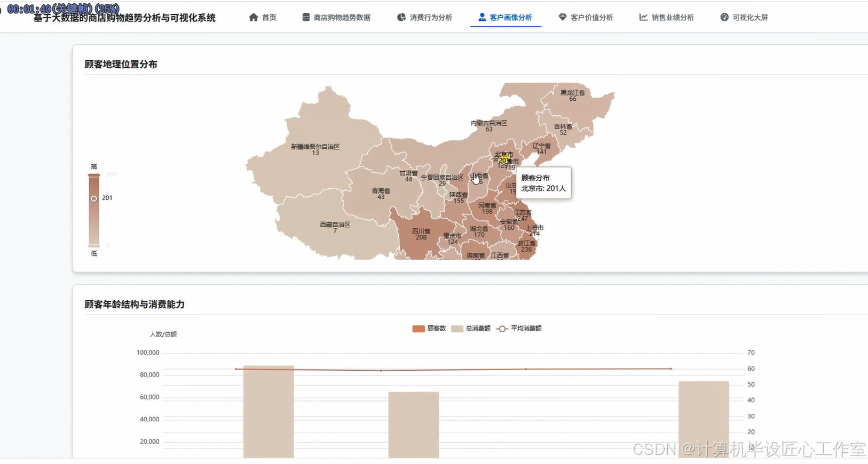Click the top handle of the visual map slider
Viewport: 868px width, 464px height.
pos(94,175)
